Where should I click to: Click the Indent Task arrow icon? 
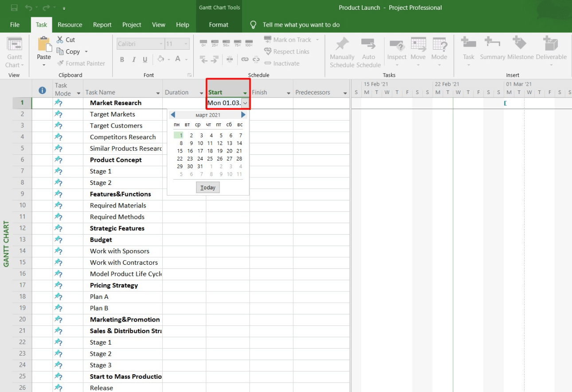(x=215, y=59)
